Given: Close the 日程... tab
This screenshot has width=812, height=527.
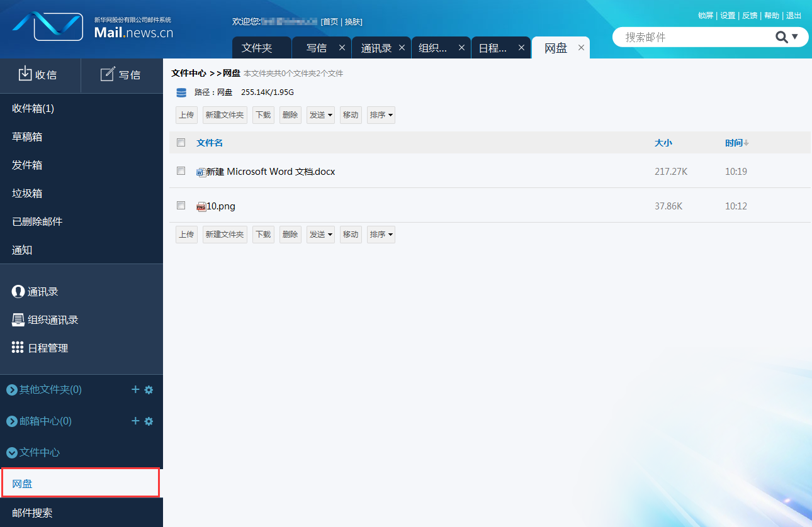Looking at the screenshot, I should click(521, 47).
